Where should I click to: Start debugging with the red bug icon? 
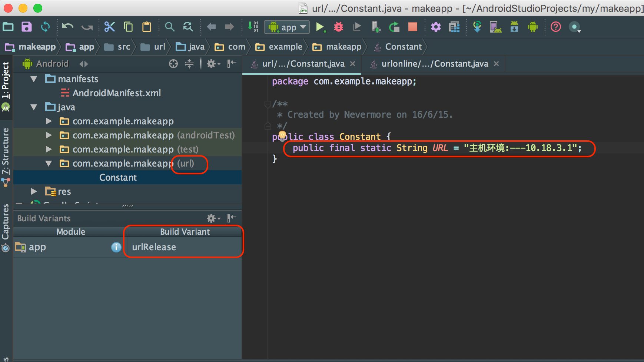pos(339,27)
